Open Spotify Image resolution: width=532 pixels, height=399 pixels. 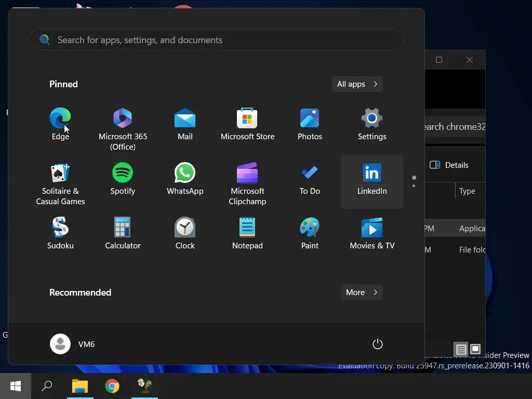pos(123,179)
